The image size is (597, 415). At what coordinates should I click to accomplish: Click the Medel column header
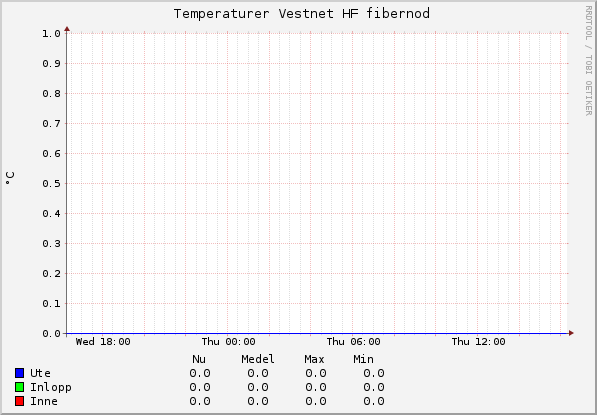click(x=258, y=359)
